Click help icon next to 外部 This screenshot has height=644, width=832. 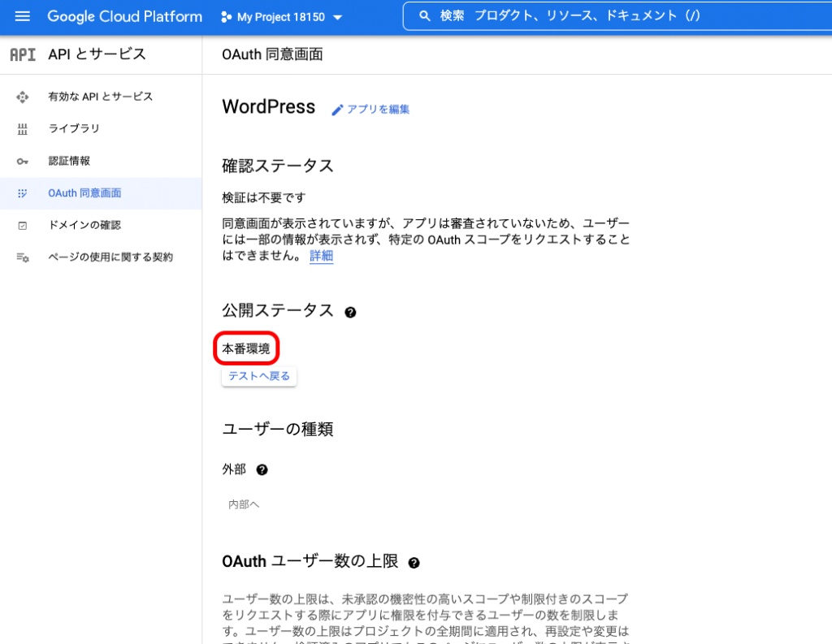(x=262, y=470)
